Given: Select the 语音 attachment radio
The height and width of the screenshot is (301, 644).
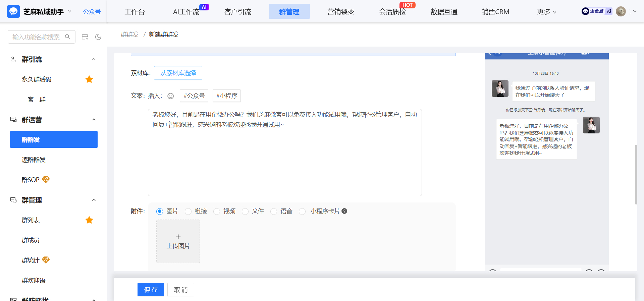Looking at the screenshot, I should (x=274, y=212).
